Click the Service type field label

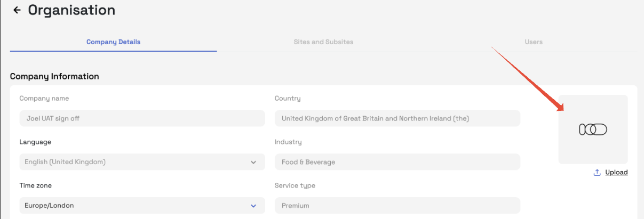coord(295,185)
